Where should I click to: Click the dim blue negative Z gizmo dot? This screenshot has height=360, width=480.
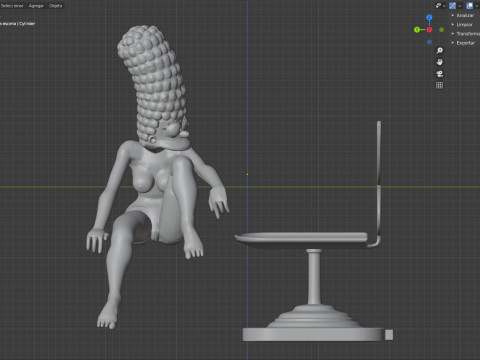tap(429, 42)
